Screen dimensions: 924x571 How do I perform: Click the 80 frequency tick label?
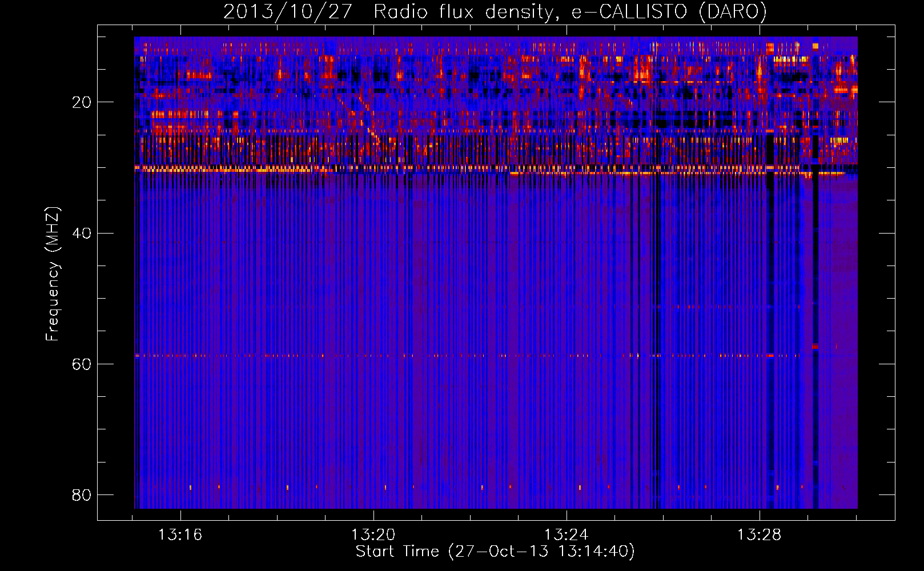pyautogui.click(x=82, y=494)
